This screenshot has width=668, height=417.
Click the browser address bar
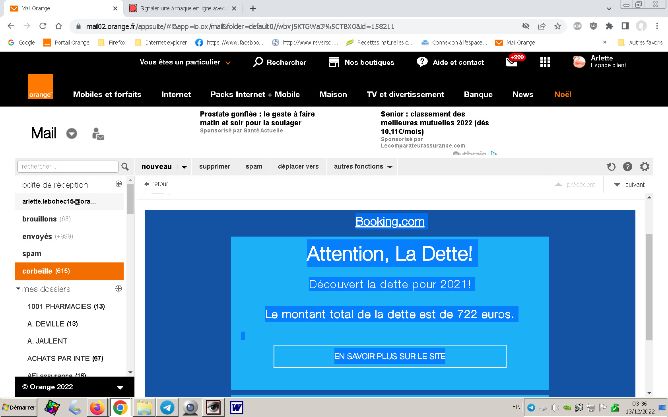click(x=294, y=26)
